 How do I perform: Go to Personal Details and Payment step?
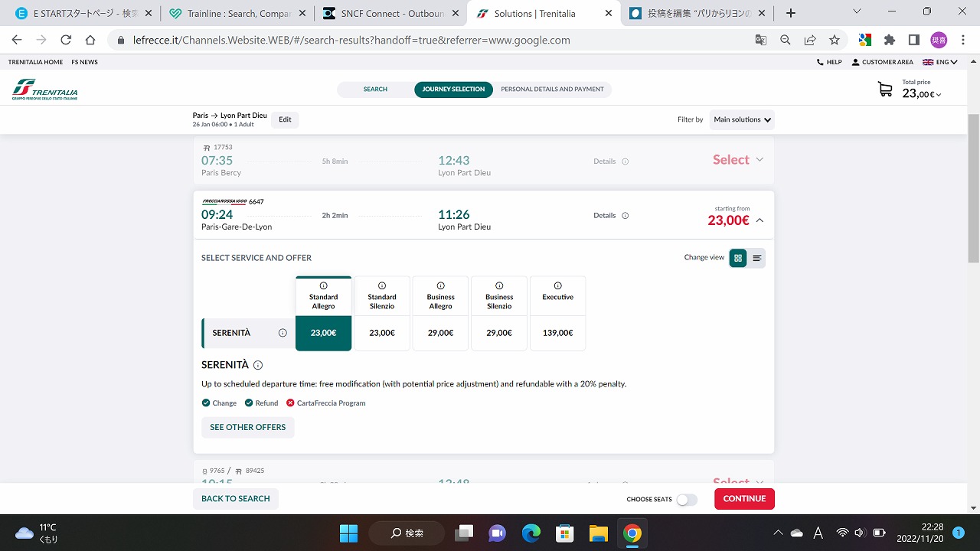[x=552, y=90]
